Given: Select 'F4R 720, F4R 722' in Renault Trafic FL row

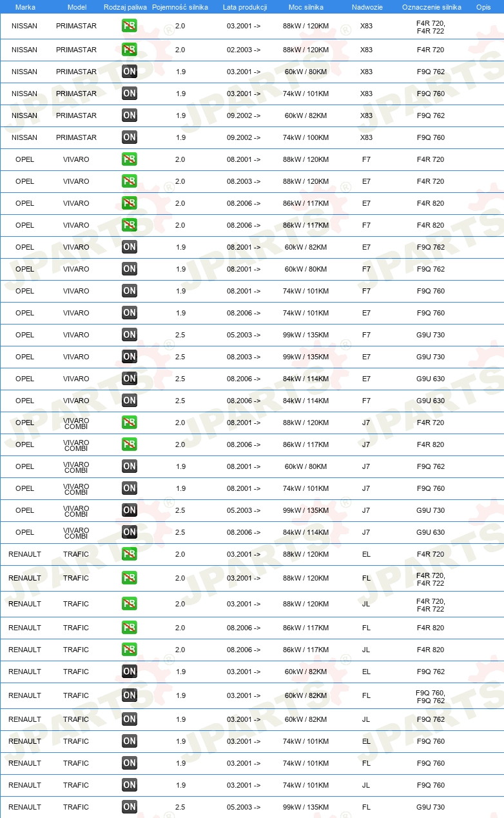Looking at the screenshot, I should point(431,579).
